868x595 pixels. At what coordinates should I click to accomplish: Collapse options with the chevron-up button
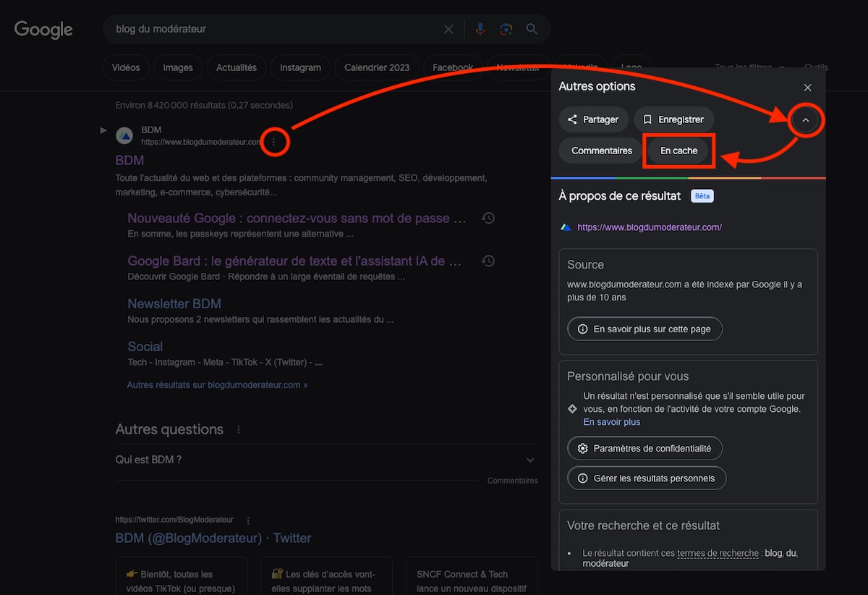tap(806, 120)
